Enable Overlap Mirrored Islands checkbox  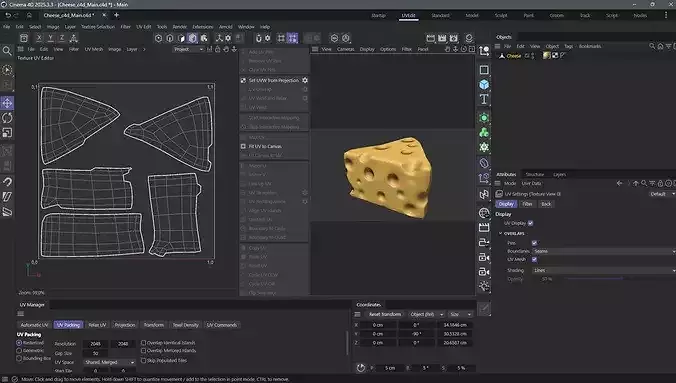tap(144, 351)
